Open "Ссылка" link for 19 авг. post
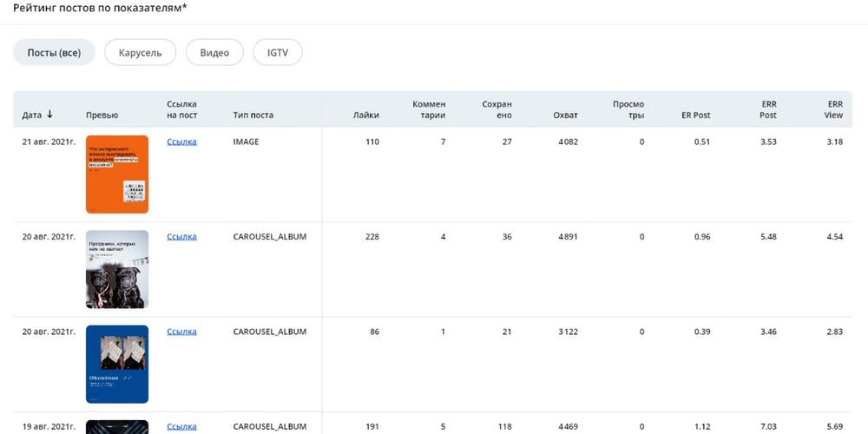Screen dimensions: 868x434 pyautogui.click(x=181, y=427)
